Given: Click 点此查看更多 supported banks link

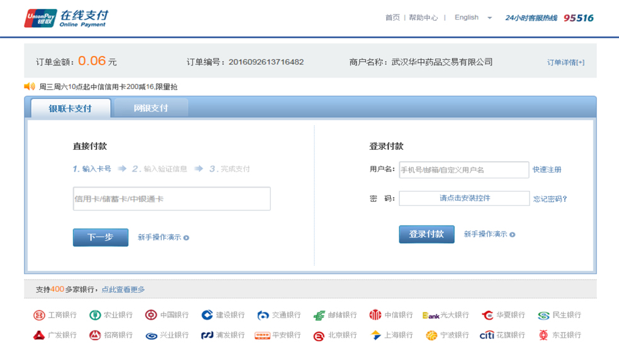Looking at the screenshot, I should [x=123, y=290].
